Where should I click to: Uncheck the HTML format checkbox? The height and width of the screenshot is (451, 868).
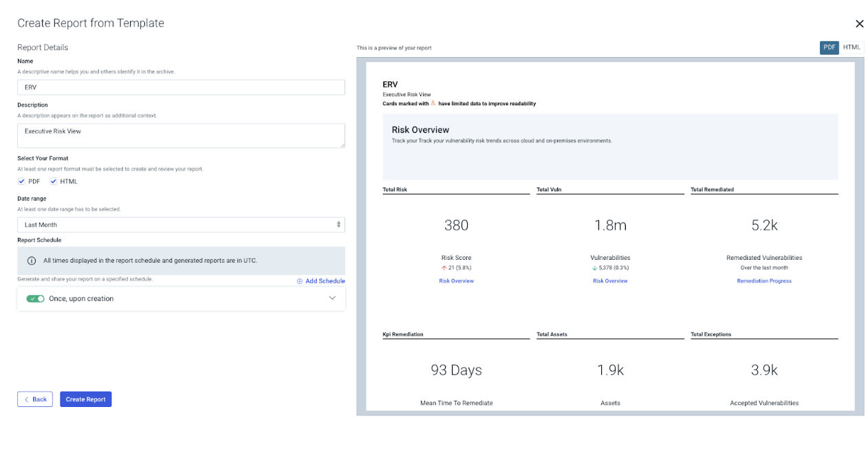click(54, 181)
